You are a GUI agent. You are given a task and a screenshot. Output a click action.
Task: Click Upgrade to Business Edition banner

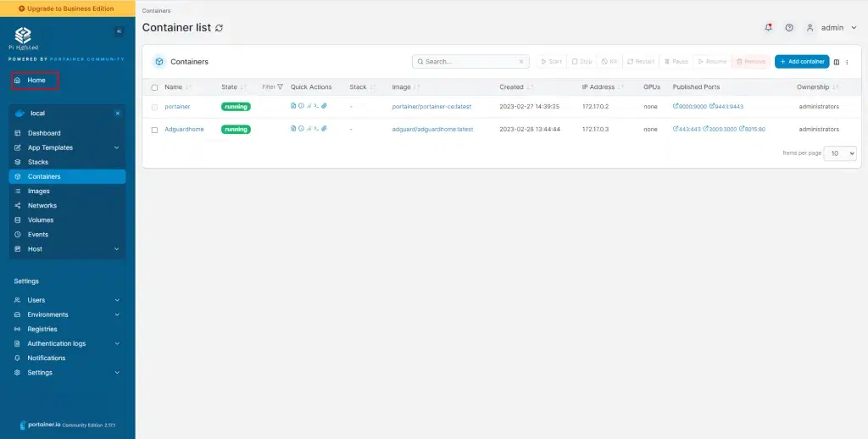tap(68, 8)
